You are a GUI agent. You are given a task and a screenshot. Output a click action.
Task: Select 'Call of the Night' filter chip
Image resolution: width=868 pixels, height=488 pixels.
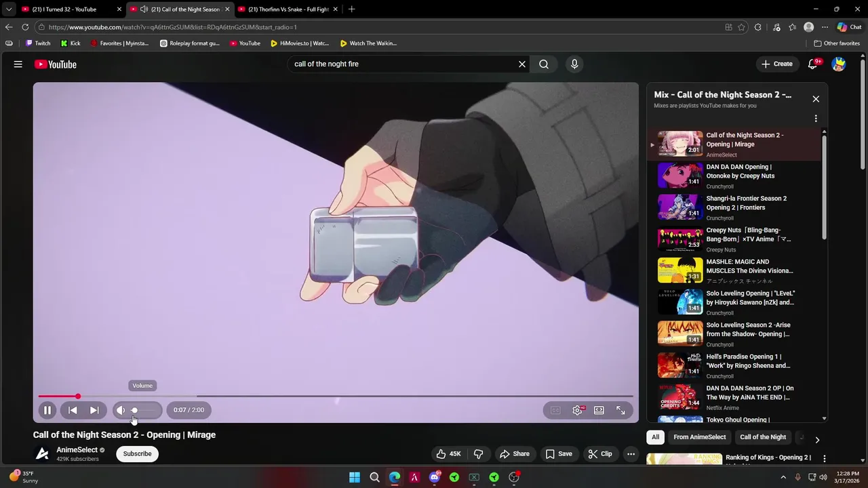coord(763,437)
